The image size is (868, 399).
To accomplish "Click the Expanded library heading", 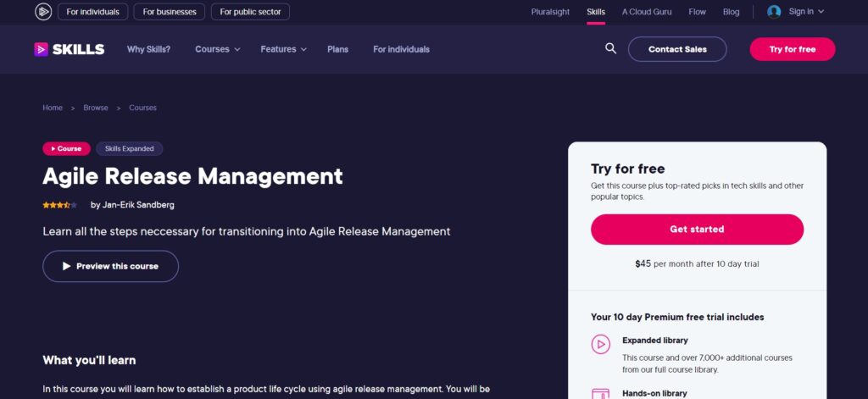I will [x=655, y=341].
